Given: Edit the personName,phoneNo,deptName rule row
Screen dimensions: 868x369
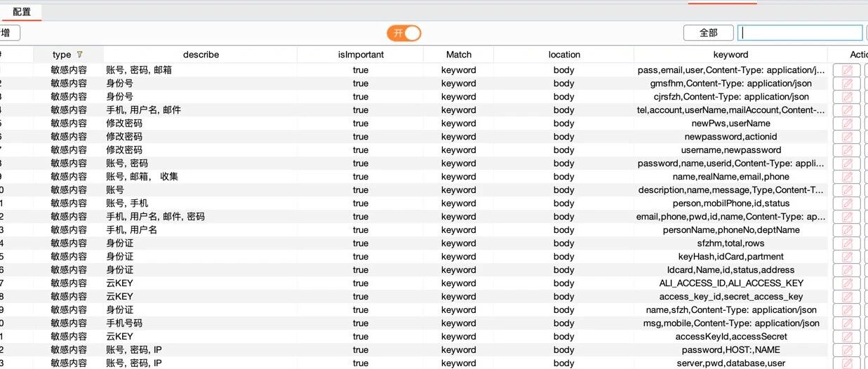Looking at the screenshot, I should [847, 230].
